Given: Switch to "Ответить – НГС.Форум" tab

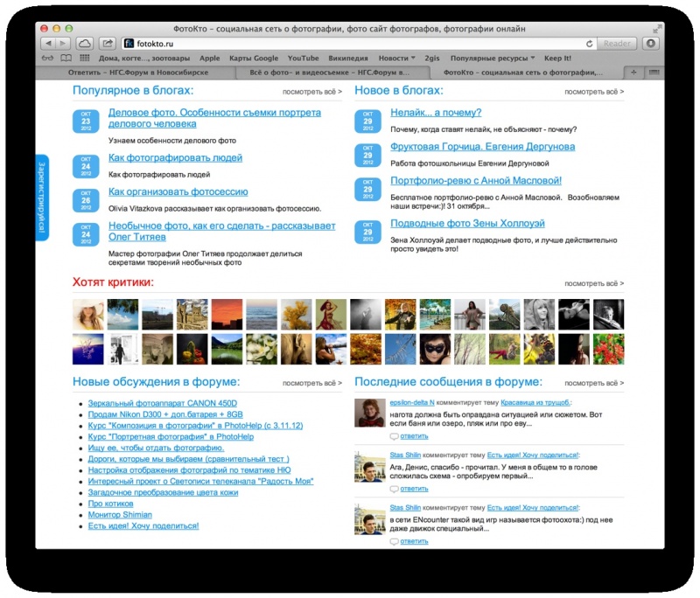Looking at the screenshot, I should tap(136, 73).
